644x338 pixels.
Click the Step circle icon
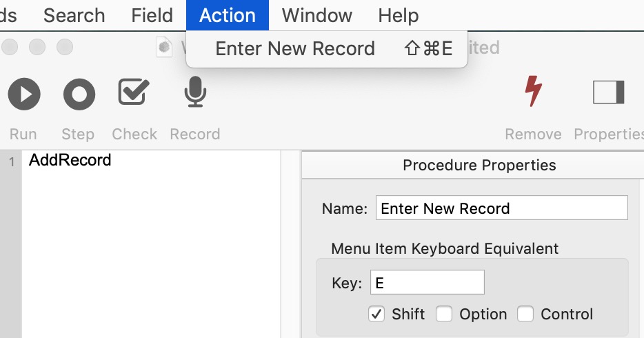click(79, 94)
